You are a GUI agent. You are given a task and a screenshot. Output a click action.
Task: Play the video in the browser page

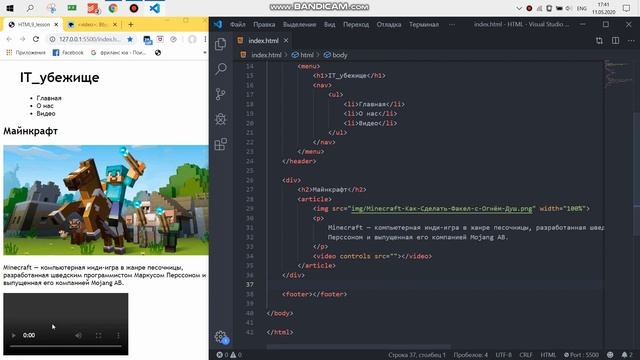click(x=13, y=335)
